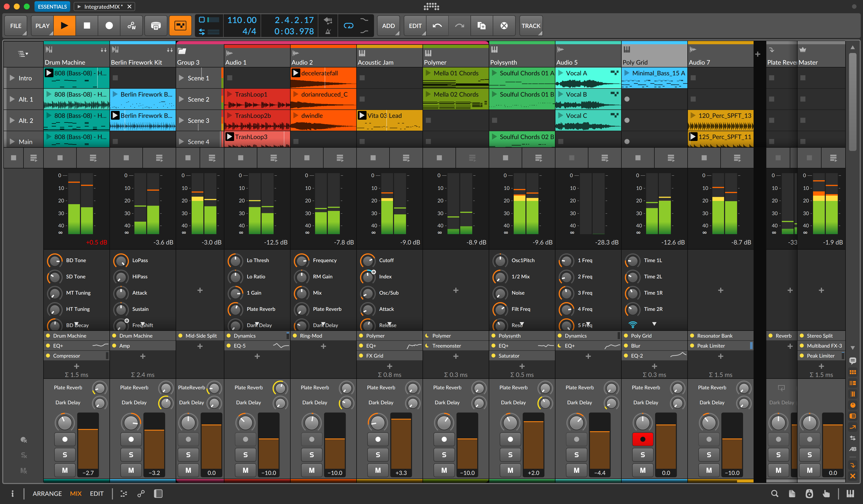Image resolution: width=863 pixels, height=504 pixels.
Task: Click the ADD track button icon
Action: coord(389,25)
